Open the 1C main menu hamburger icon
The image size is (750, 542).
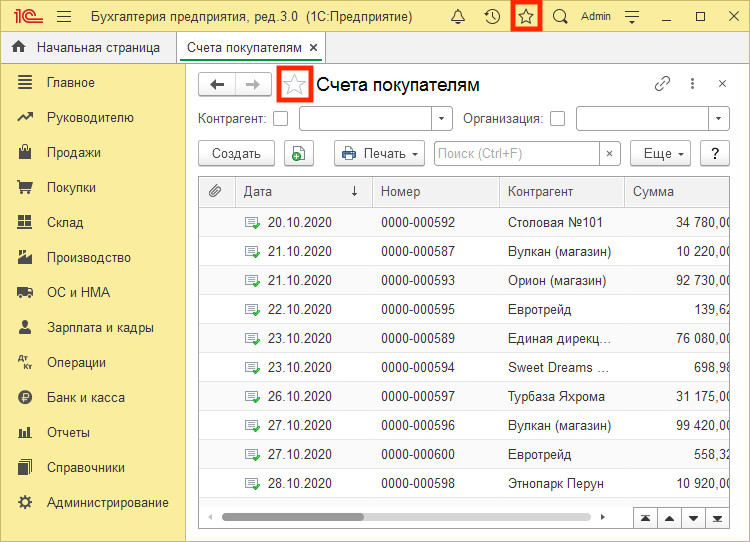pyautogui.click(x=64, y=17)
